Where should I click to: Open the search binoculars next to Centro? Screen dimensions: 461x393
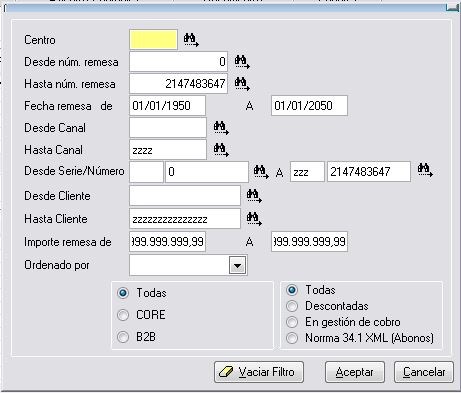pyautogui.click(x=191, y=40)
